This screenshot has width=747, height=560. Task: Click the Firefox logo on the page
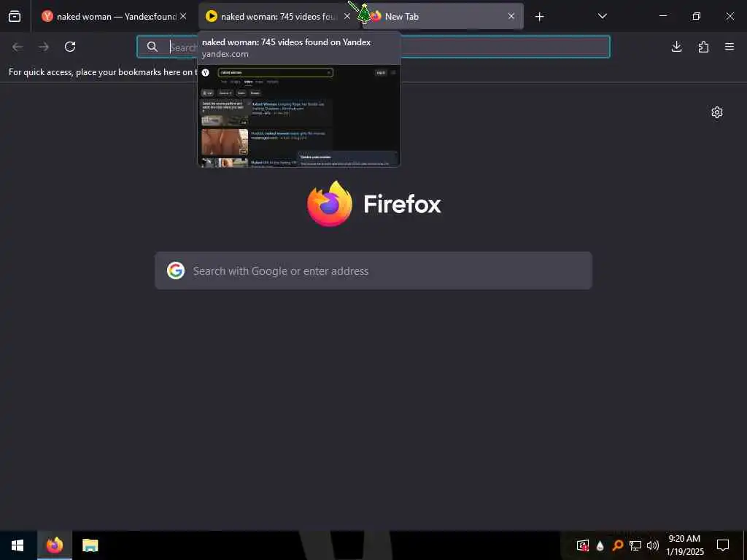pyautogui.click(x=330, y=203)
